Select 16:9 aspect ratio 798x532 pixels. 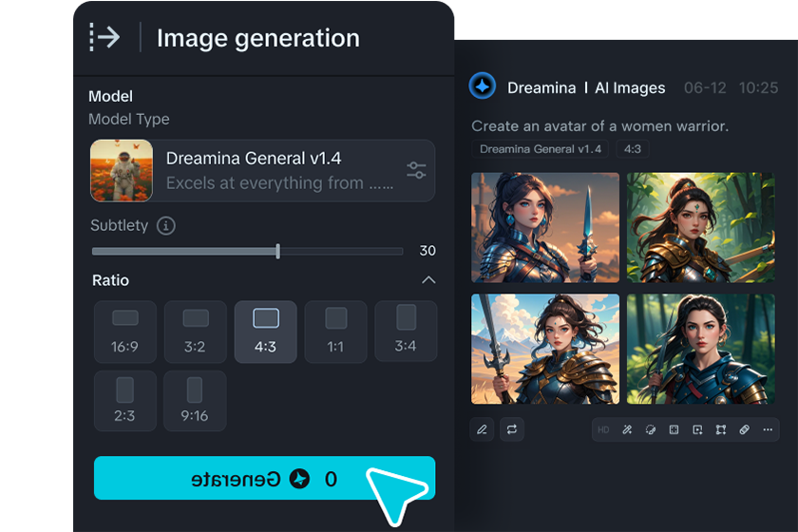(125, 332)
